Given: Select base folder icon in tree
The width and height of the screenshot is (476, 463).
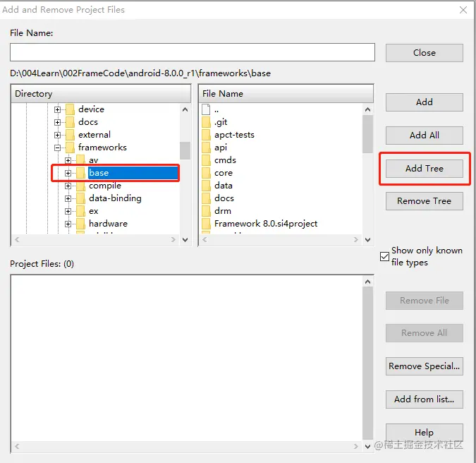Looking at the screenshot, I should pos(80,173).
